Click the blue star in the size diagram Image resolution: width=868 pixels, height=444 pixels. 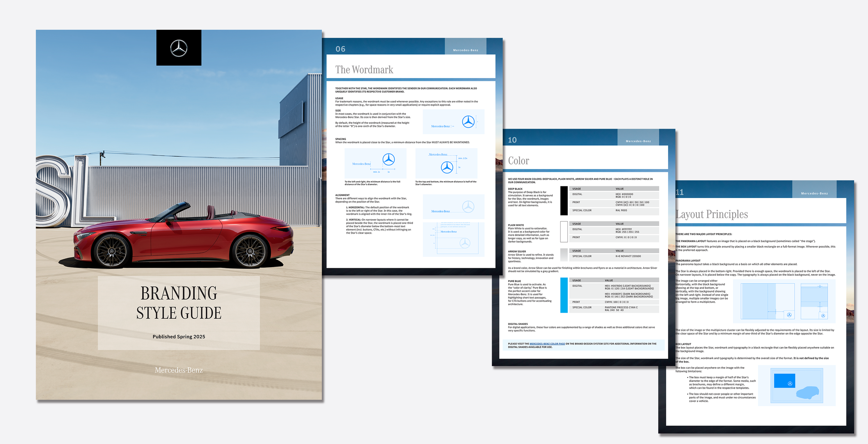(x=468, y=122)
